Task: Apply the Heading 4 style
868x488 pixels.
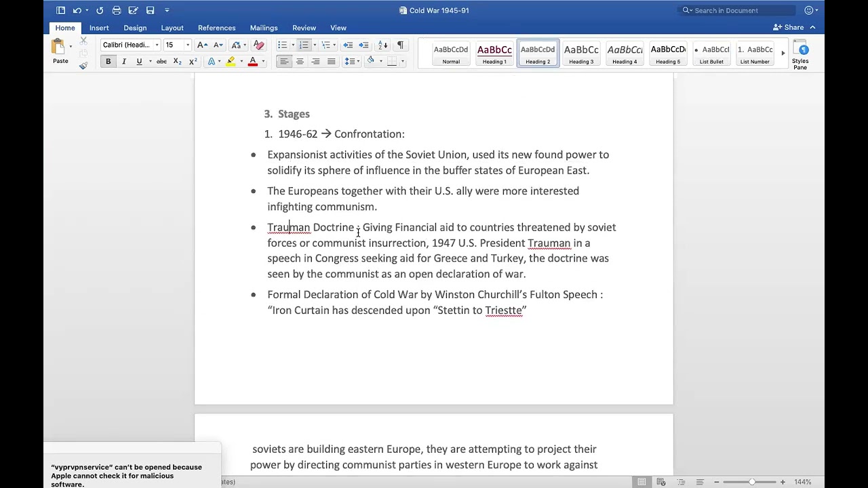Action: pos(625,54)
